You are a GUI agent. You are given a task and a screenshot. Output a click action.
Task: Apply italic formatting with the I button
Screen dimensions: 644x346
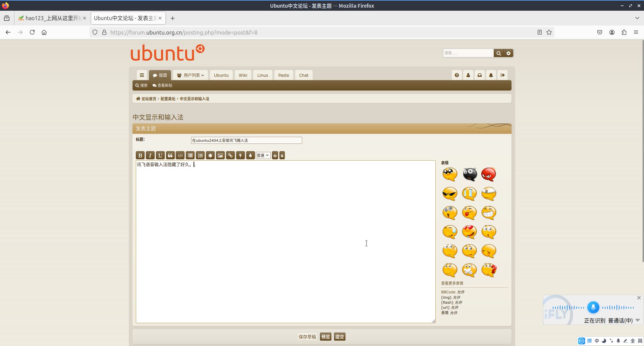point(150,155)
